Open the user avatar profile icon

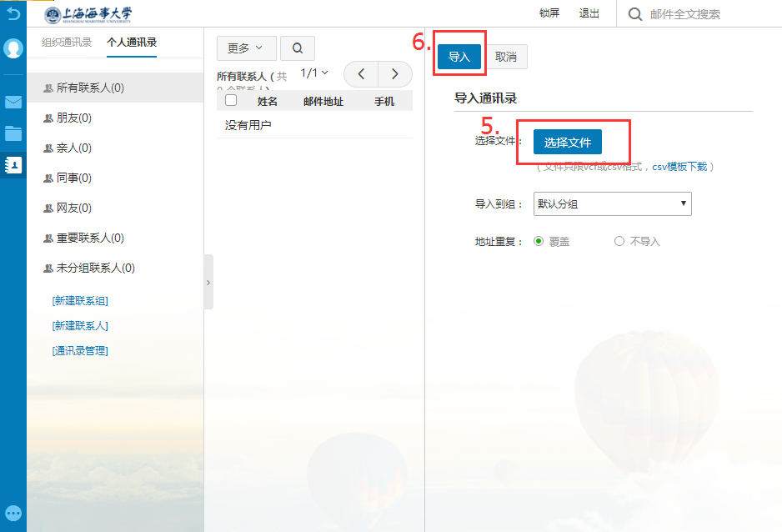[x=13, y=48]
